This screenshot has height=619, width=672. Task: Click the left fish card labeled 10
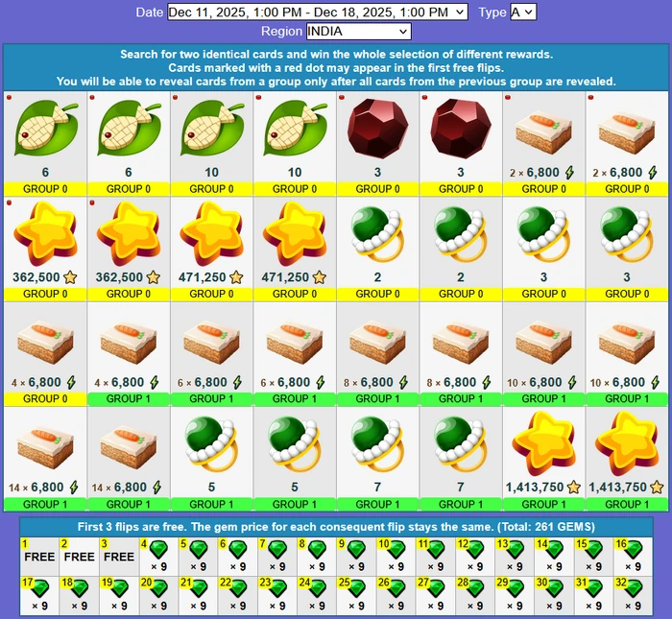(212, 144)
